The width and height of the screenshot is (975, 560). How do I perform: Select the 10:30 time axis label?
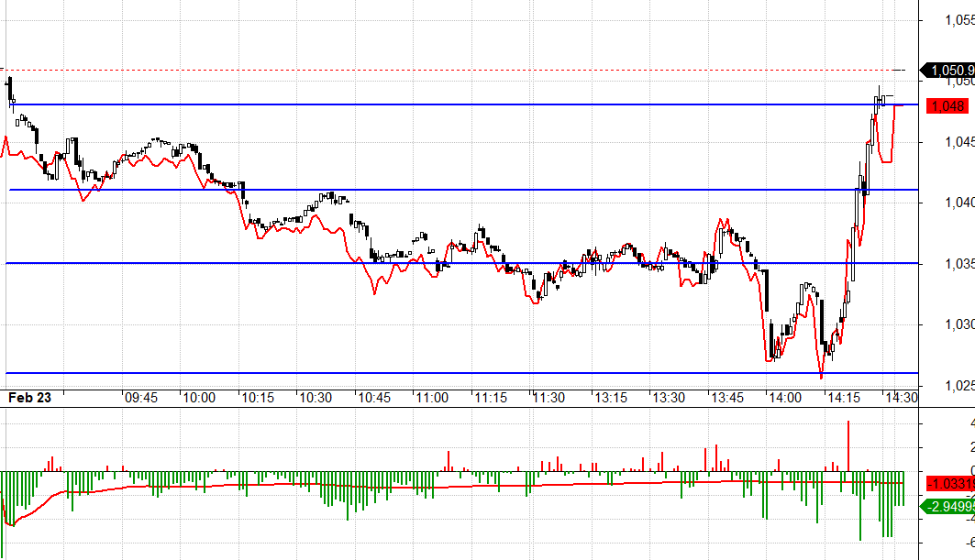(315, 398)
